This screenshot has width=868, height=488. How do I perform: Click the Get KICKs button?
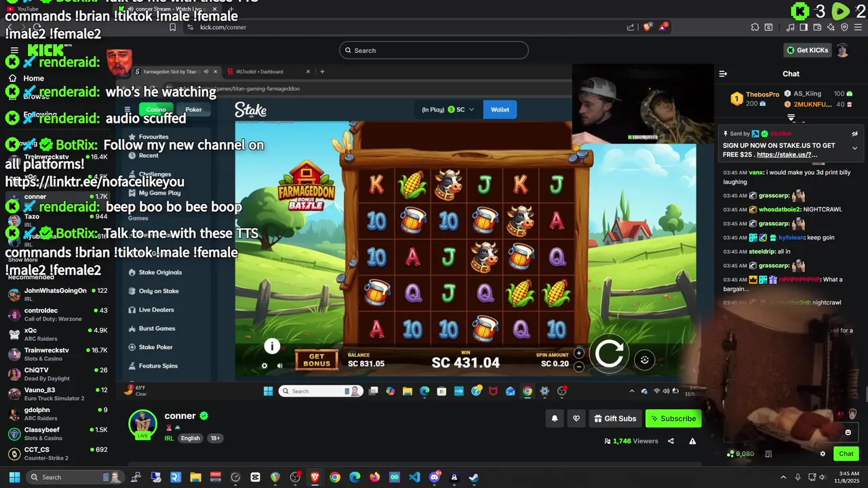tap(806, 50)
